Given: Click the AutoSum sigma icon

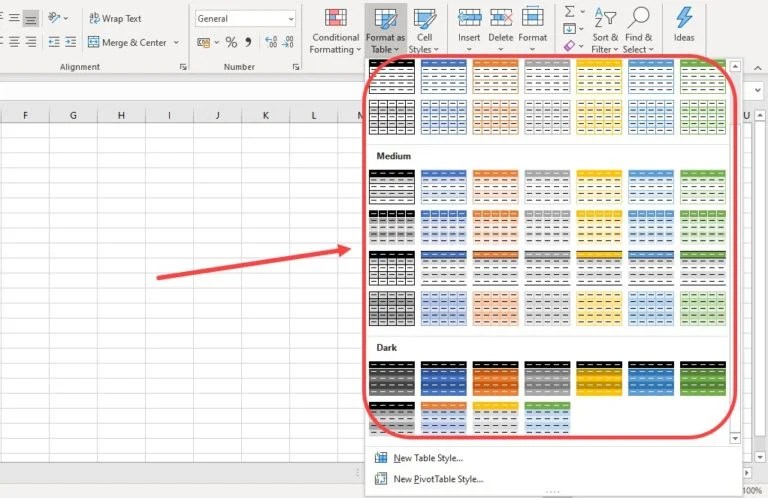Looking at the screenshot, I should click(569, 11).
